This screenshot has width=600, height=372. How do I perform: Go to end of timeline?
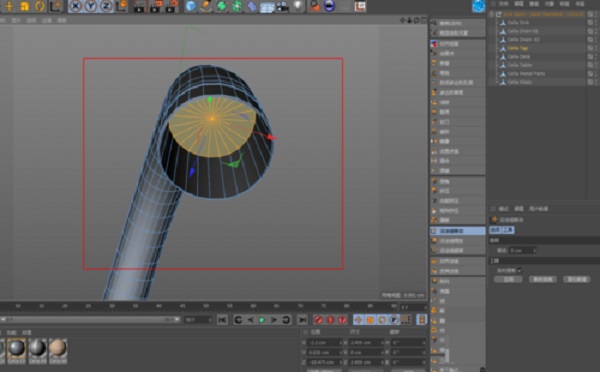[x=302, y=320]
